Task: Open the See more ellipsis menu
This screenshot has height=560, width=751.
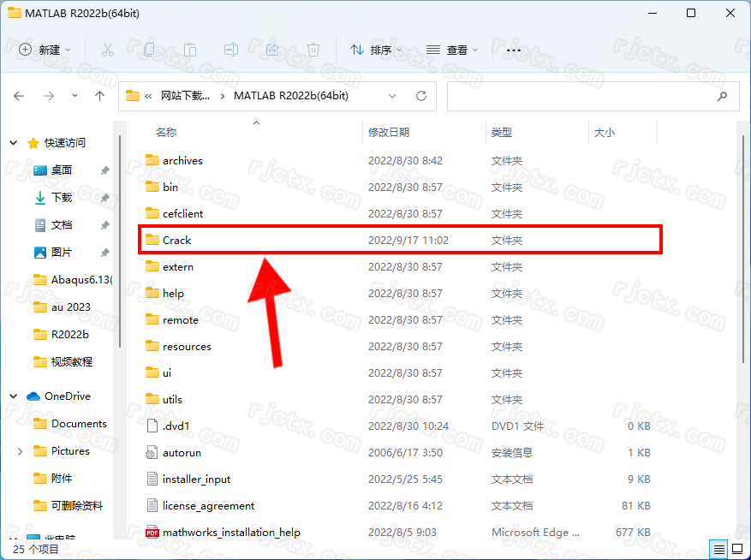Action: point(514,50)
